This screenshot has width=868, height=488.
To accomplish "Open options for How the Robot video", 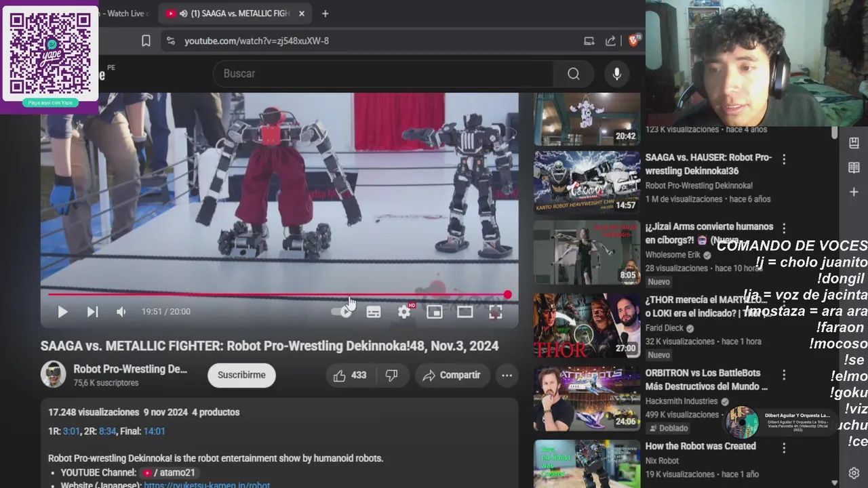I will point(784,448).
